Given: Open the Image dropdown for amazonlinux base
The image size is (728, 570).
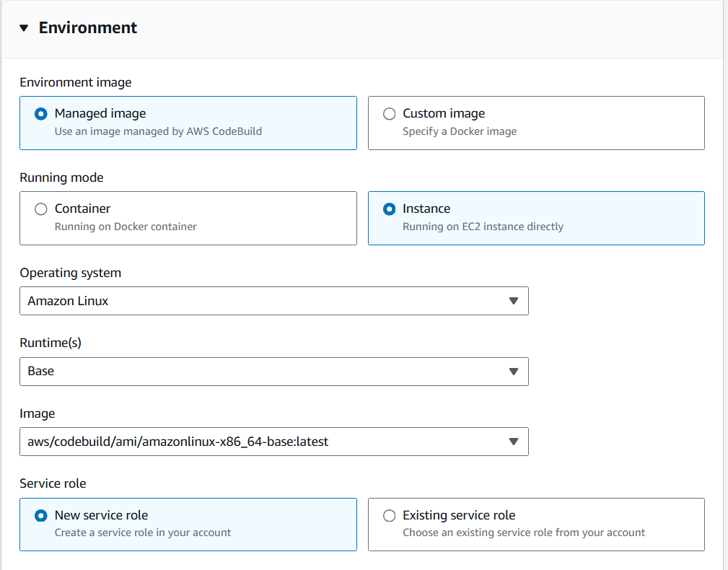Looking at the screenshot, I should [x=274, y=442].
